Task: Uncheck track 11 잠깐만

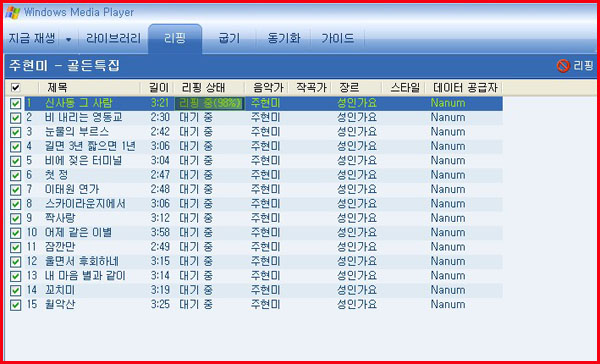Action: [15, 247]
